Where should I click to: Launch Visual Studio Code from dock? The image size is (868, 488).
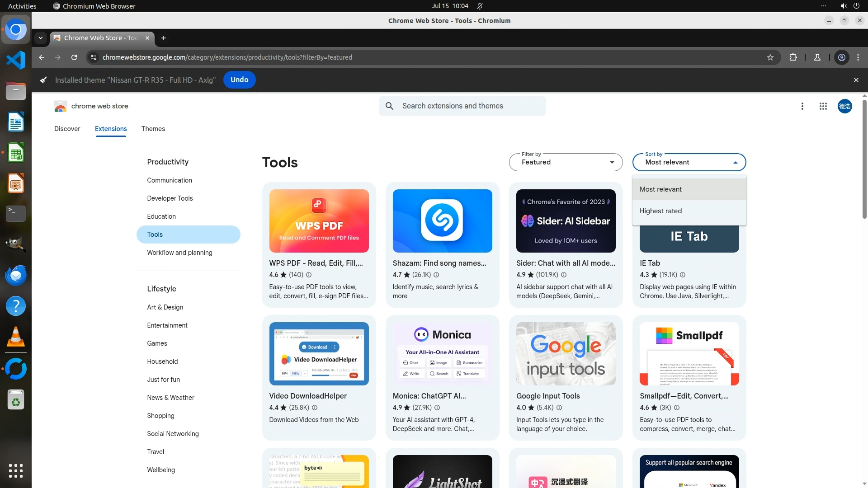[x=16, y=60]
